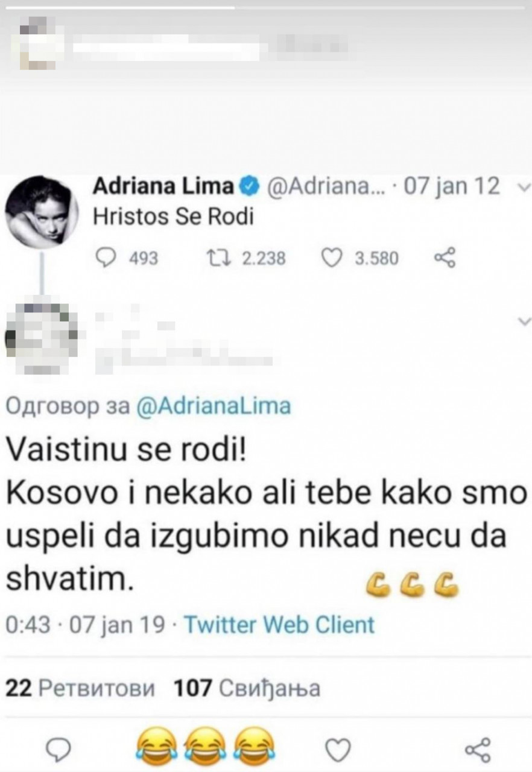
Task: Share Adriana Lima's Hristos Se Rodi tweet
Action: coord(445,259)
